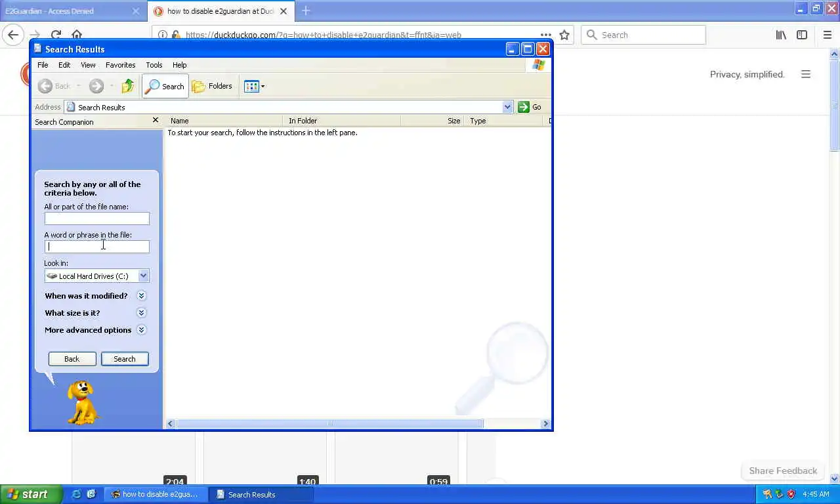
Task: Click the system clock 4:45 AM
Action: 816,494
